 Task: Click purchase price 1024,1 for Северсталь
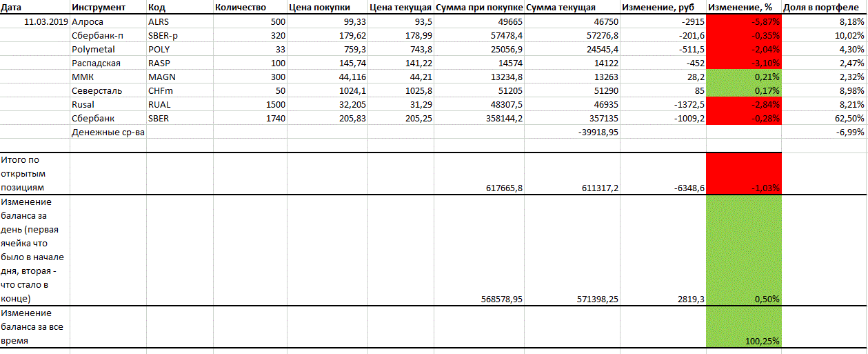coord(327,90)
